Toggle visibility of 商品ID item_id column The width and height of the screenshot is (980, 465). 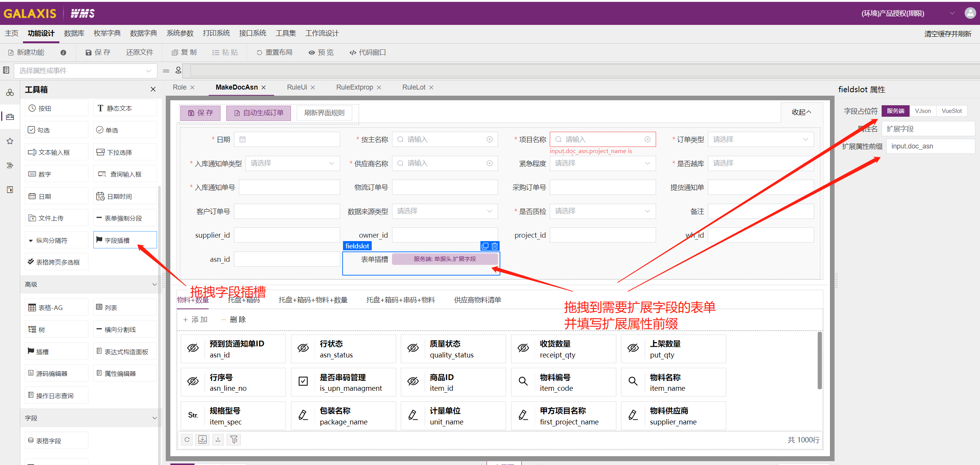click(413, 381)
